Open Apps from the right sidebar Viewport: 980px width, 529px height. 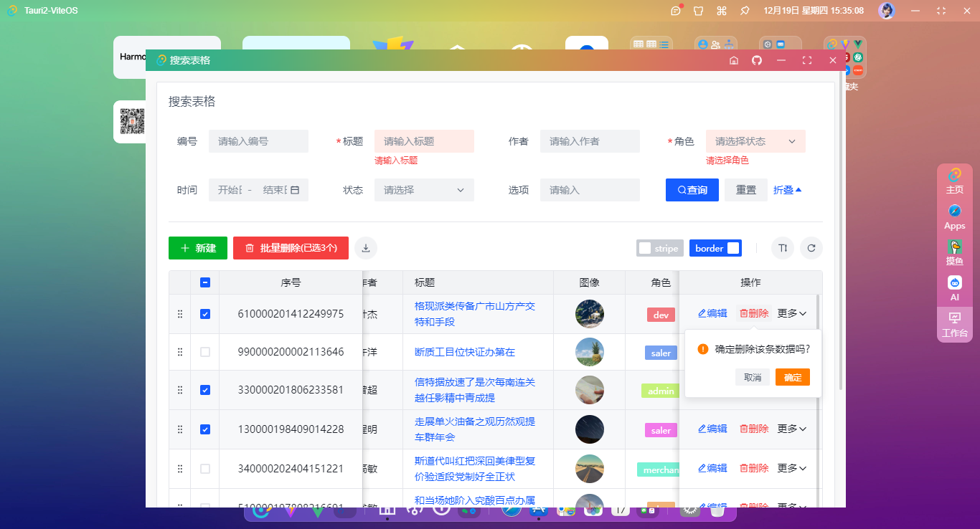(954, 215)
